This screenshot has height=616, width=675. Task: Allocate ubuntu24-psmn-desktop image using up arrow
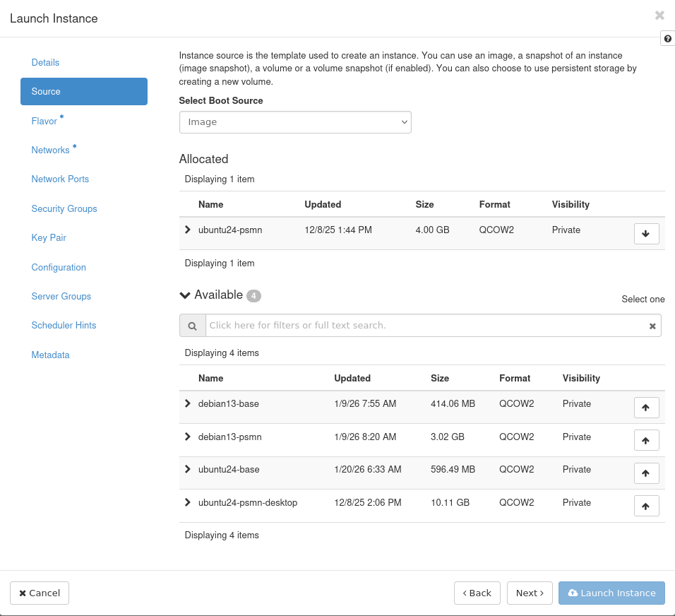646,506
